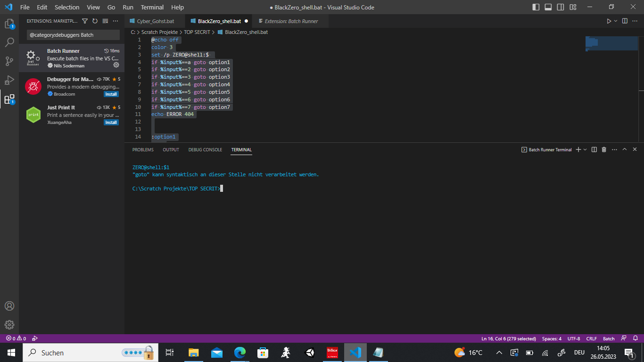Open Extensions panel views ellipsis menu
This screenshot has height=362, width=644.
point(115,21)
